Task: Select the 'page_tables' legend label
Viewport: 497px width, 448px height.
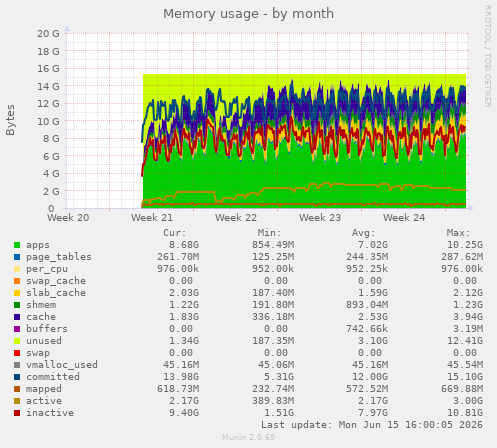Action: point(59,257)
